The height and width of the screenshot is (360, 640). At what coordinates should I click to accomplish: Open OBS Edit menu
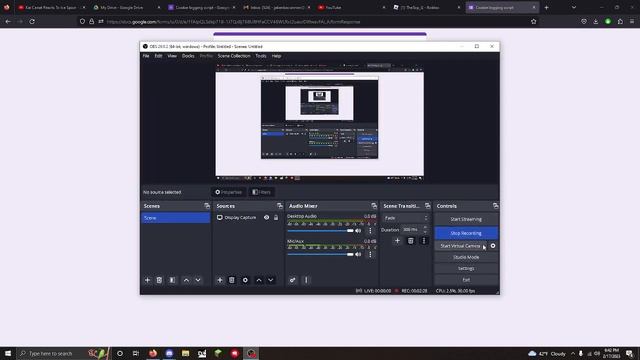(x=158, y=56)
